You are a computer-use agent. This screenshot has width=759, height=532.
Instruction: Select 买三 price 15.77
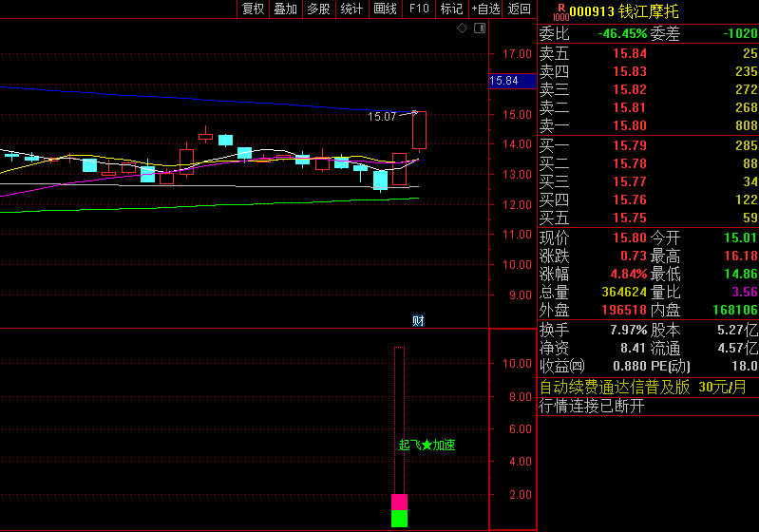[630, 182]
